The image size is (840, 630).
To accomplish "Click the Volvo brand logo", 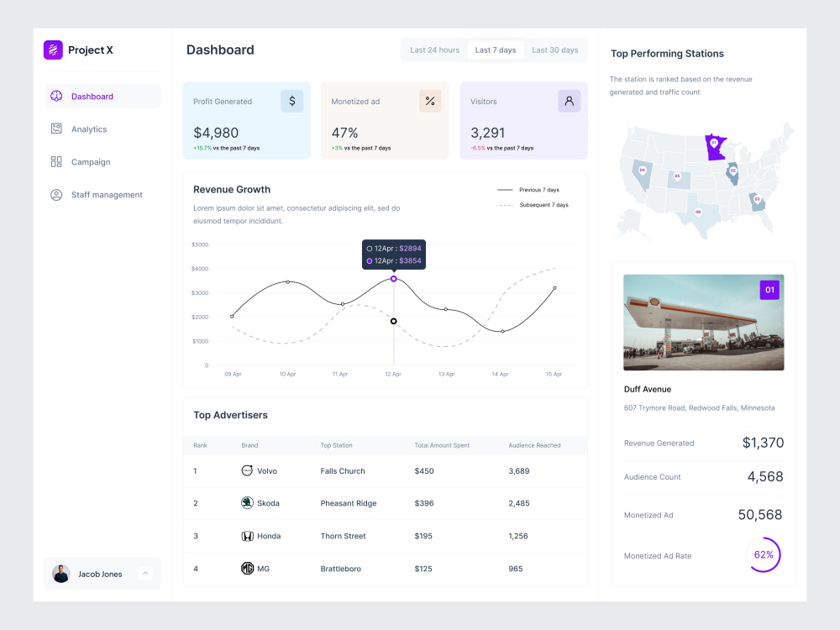I will tap(247, 470).
